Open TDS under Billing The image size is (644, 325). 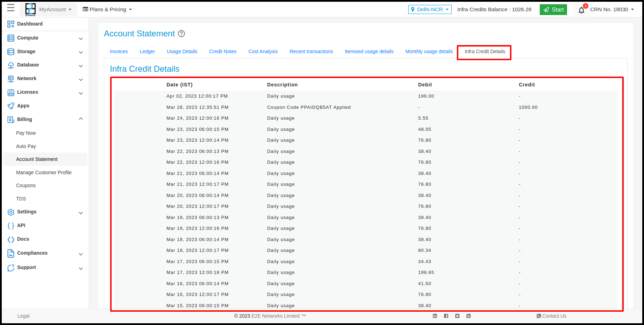[x=21, y=199]
